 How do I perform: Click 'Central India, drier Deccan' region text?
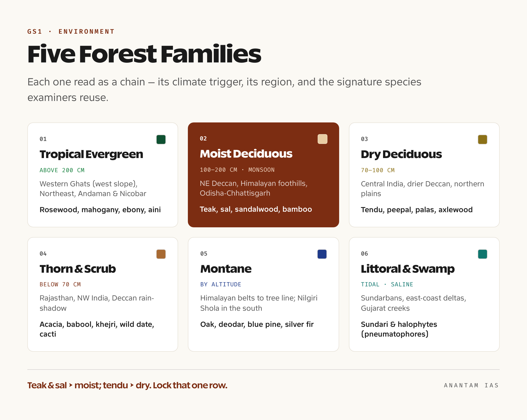422,189
